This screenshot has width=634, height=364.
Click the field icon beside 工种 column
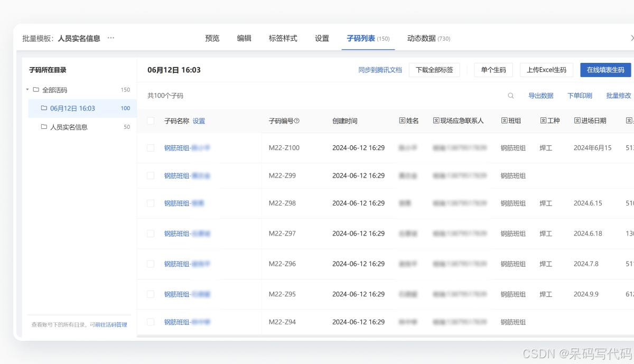click(543, 121)
